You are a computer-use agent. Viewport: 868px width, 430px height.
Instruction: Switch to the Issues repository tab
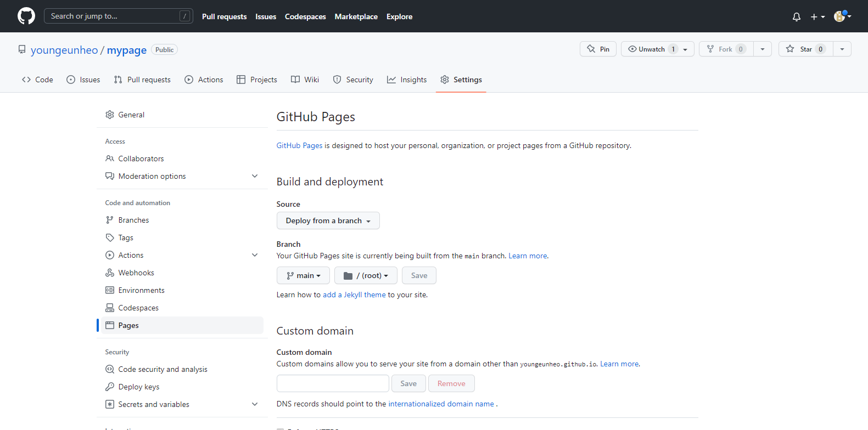(x=83, y=80)
